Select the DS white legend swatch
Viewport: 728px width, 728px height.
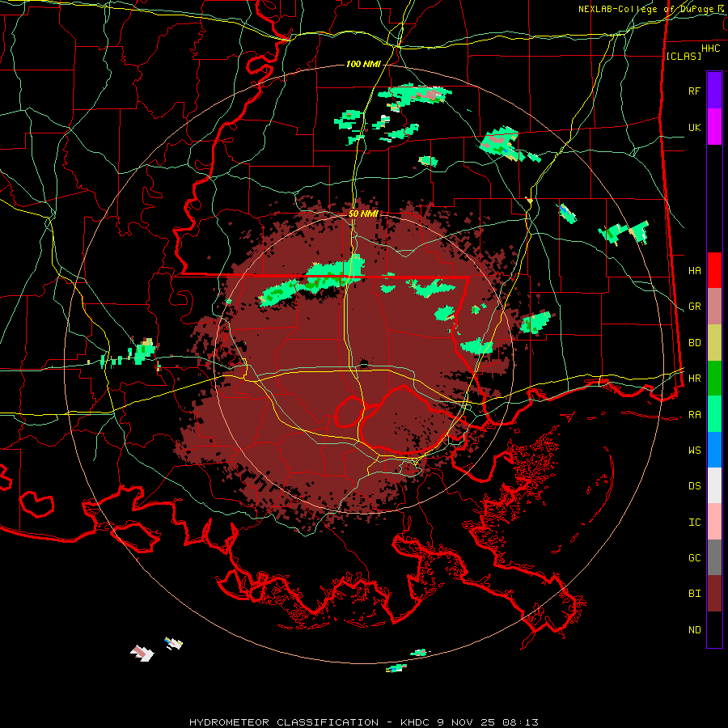(714, 485)
